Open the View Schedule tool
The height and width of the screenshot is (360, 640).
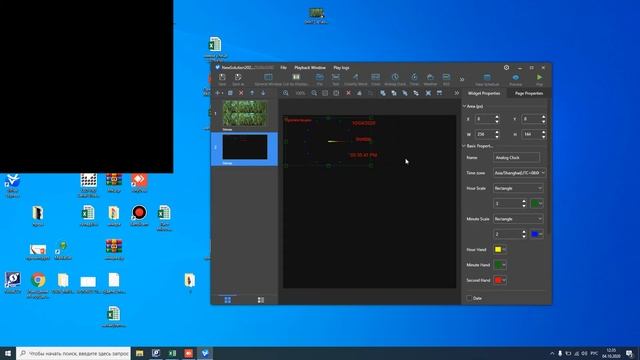[x=487, y=79]
